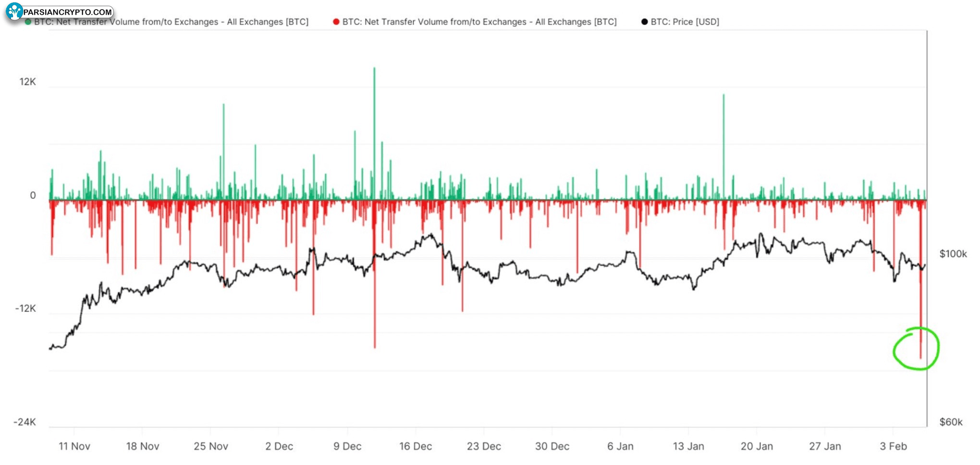Viewport: 980px width, 465px height.
Task: Click the green inflow spike before 20 Jan
Action: tap(723, 147)
